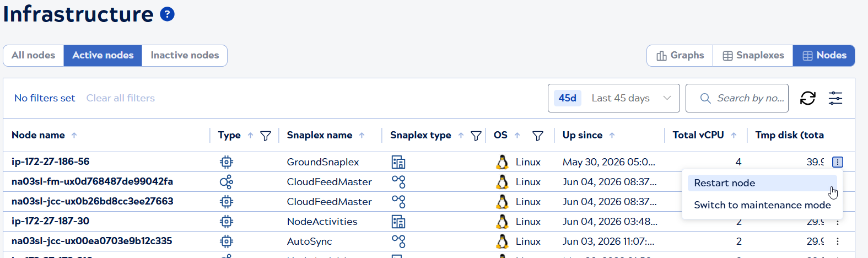Screen dimensions: 868x258
Task: Click the Type column filter funnel icon
Action: [265, 136]
